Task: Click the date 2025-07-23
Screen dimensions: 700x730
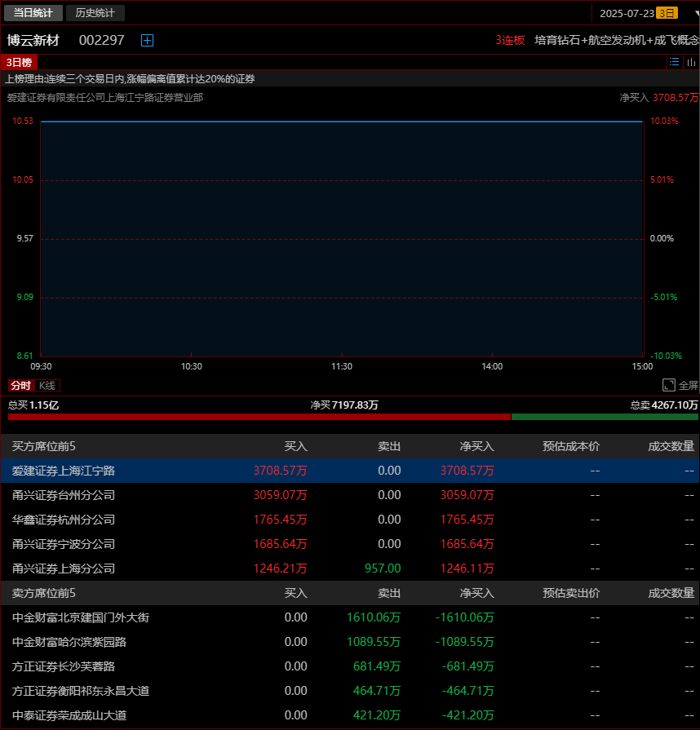Action: (627, 14)
